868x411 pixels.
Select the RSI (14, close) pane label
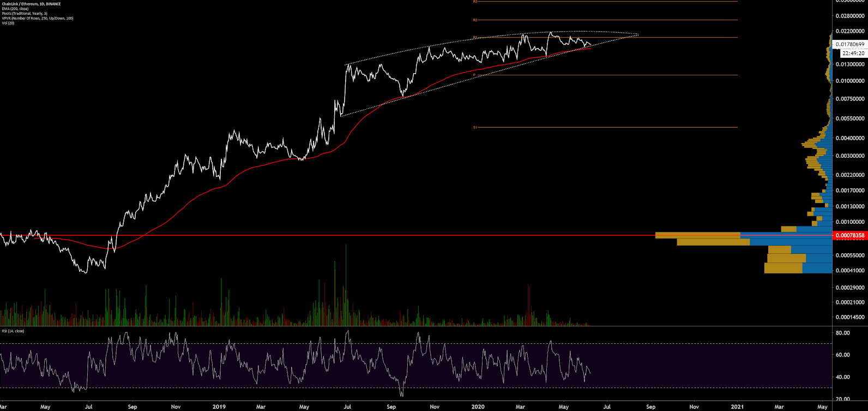click(13, 331)
